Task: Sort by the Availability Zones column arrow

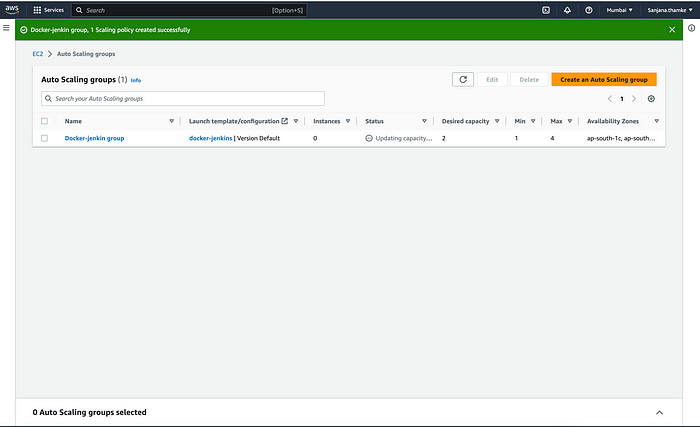Action: pos(656,121)
